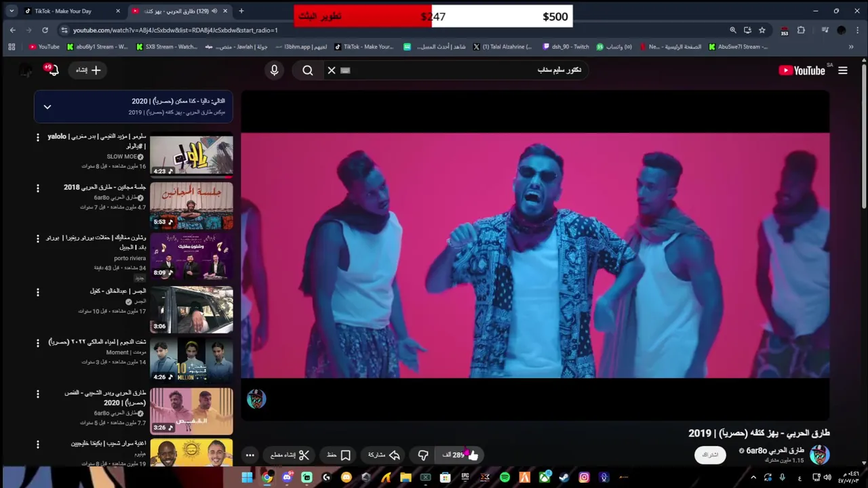Create a clip with the scissors button
The width and height of the screenshot is (868, 488).
click(290, 455)
